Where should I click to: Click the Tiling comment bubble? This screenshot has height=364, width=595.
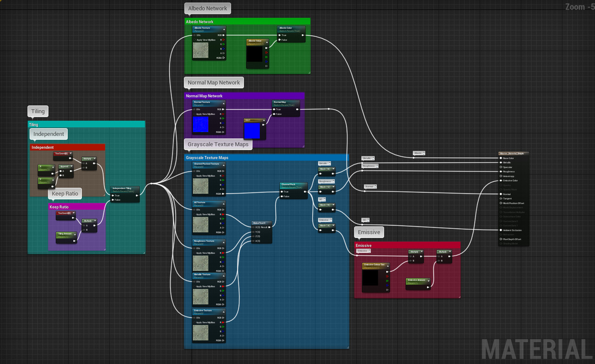(38, 112)
